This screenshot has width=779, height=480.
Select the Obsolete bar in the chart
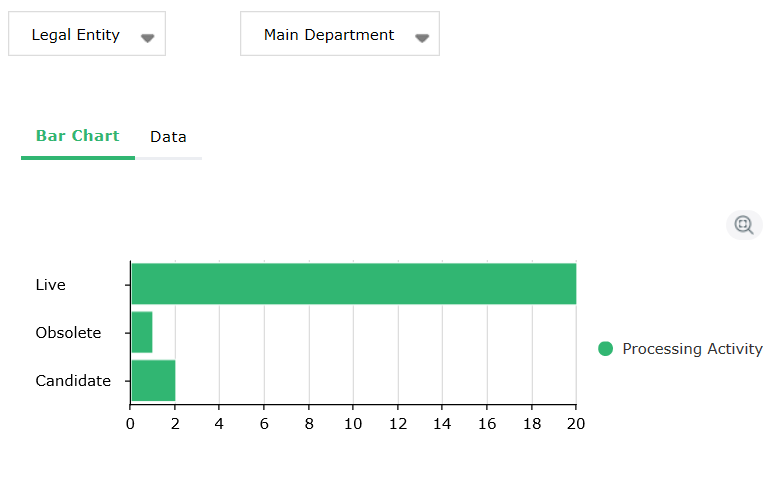coord(142,332)
